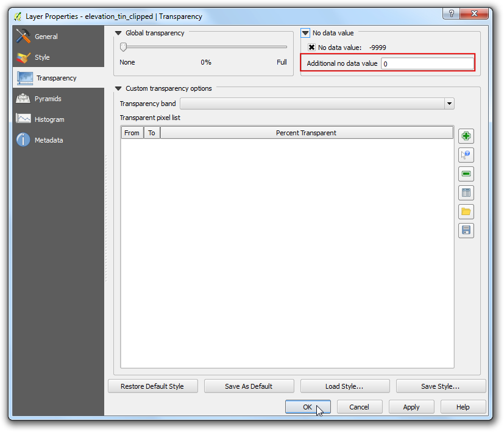
Task: Switch to the Style tab
Action: pyautogui.click(x=59, y=57)
